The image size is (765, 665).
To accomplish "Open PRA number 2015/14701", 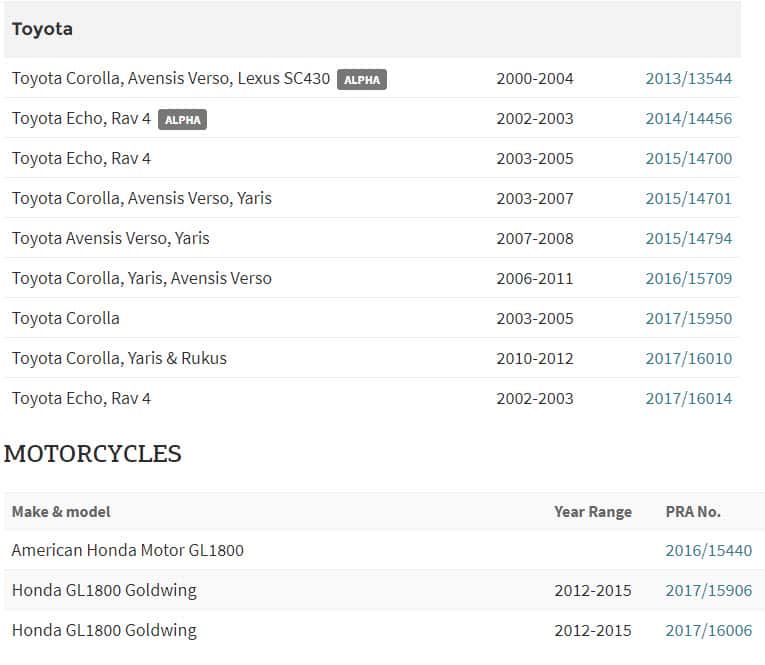I will click(x=688, y=198).
